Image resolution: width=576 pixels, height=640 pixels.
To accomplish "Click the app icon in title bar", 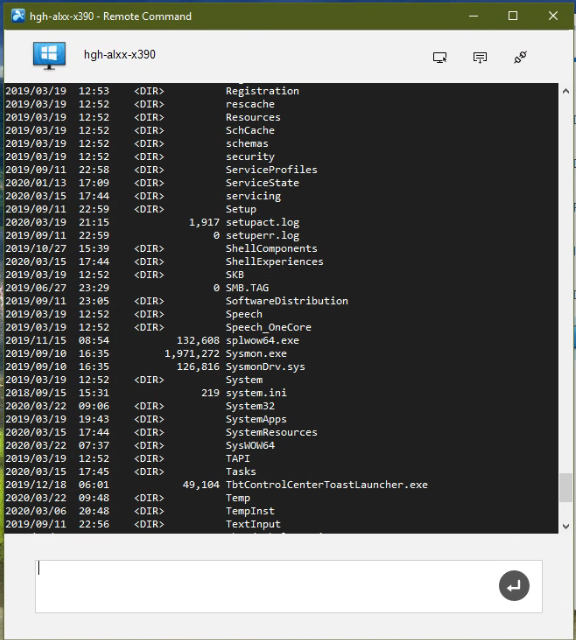I will [18, 16].
